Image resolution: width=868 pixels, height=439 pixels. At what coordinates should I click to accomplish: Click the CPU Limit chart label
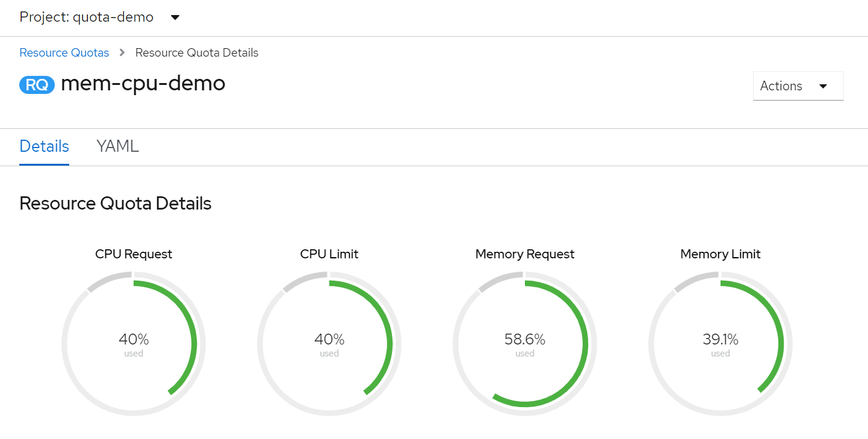coord(329,254)
